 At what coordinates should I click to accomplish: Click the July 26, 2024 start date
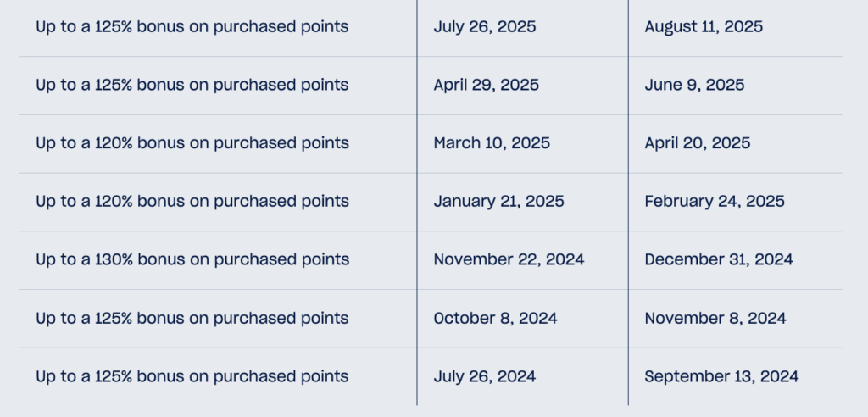click(484, 376)
